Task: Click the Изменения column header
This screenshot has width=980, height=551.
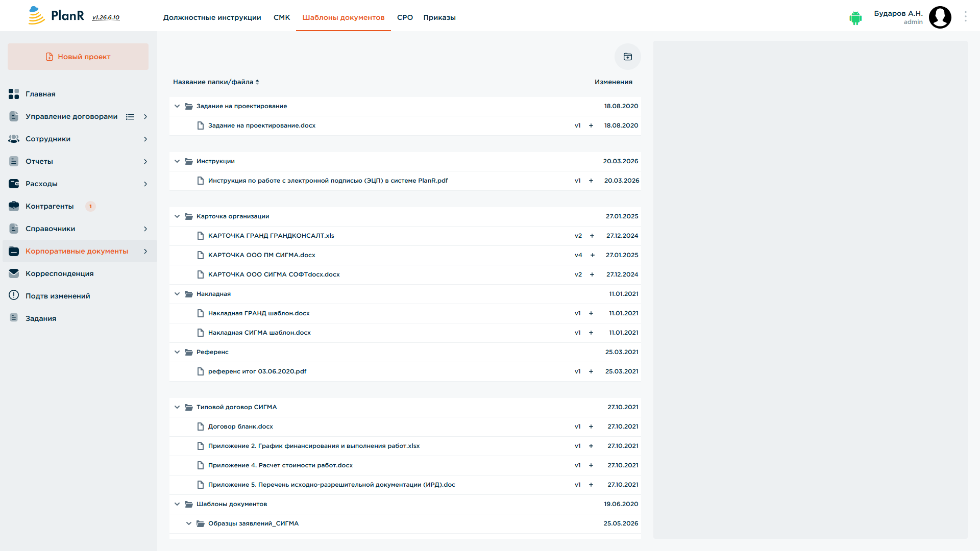Action: pyautogui.click(x=614, y=82)
